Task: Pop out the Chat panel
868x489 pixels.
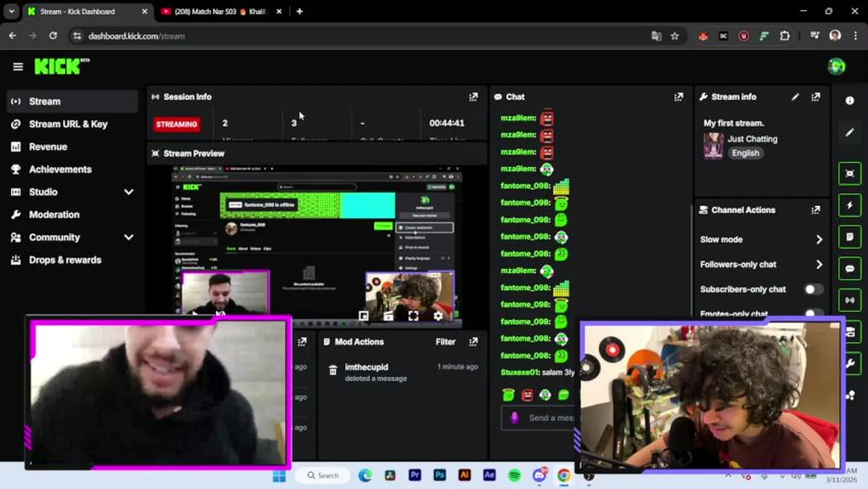Action: [x=679, y=97]
